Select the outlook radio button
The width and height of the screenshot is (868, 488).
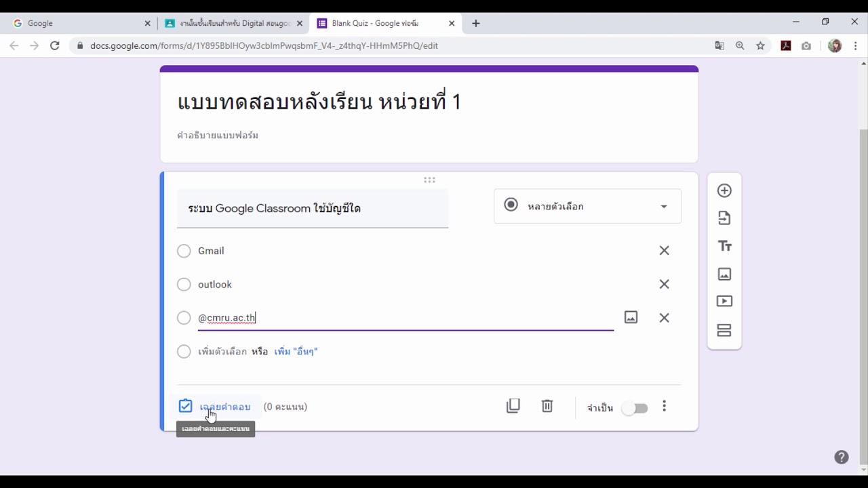point(184,285)
